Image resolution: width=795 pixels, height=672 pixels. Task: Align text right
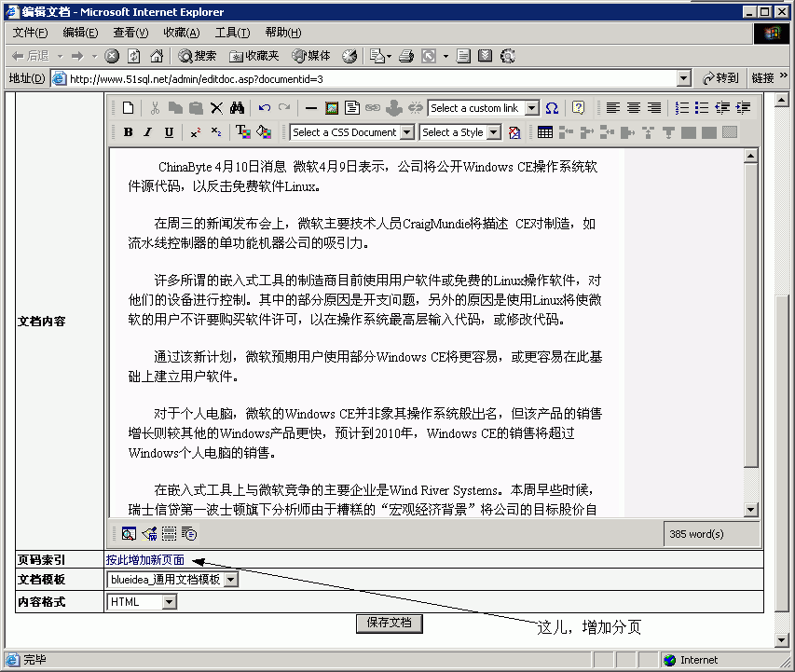(654, 108)
